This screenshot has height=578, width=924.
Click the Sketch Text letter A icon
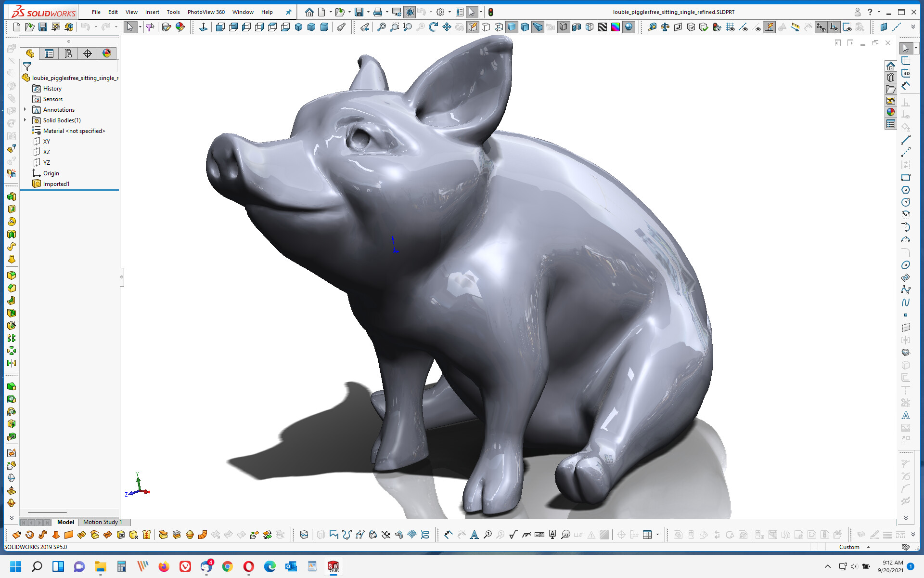pyautogui.click(x=906, y=415)
